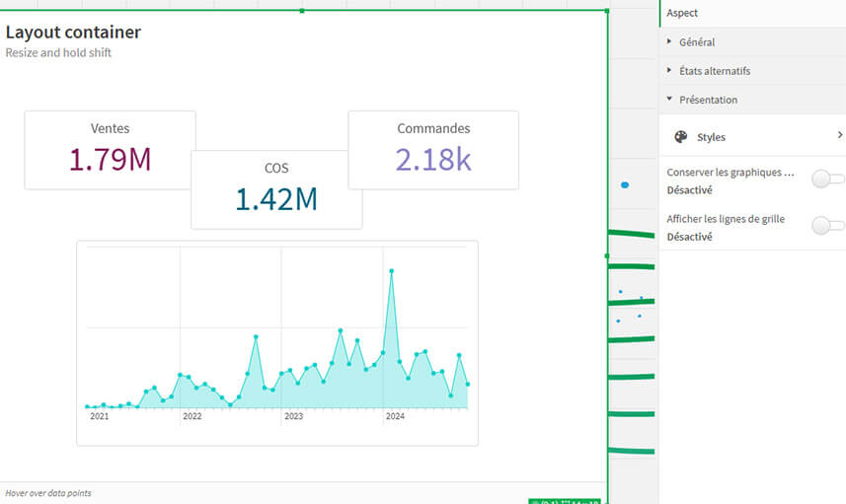Click the highest peak data point
This screenshot has width=846, height=504.
[391, 271]
